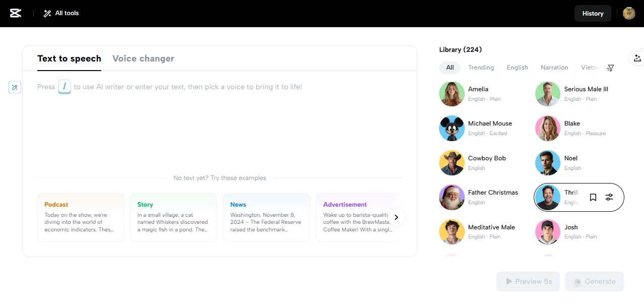Viewport: 644px width, 306px height.
Task: Switch to the Voice changer tab
Action: [143, 58]
